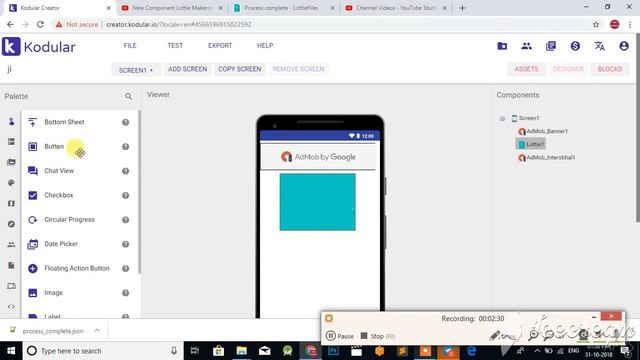Open the dollar monetization icon in header
This screenshot has width=640, height=360.
coord(575,46)
